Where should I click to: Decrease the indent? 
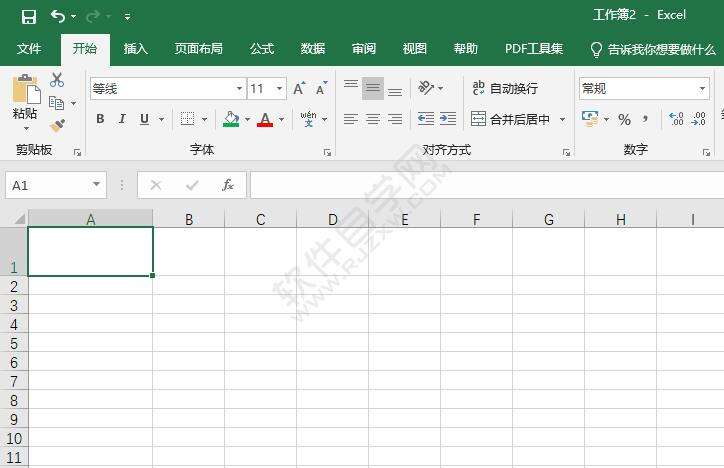click(x=426, y=119)
